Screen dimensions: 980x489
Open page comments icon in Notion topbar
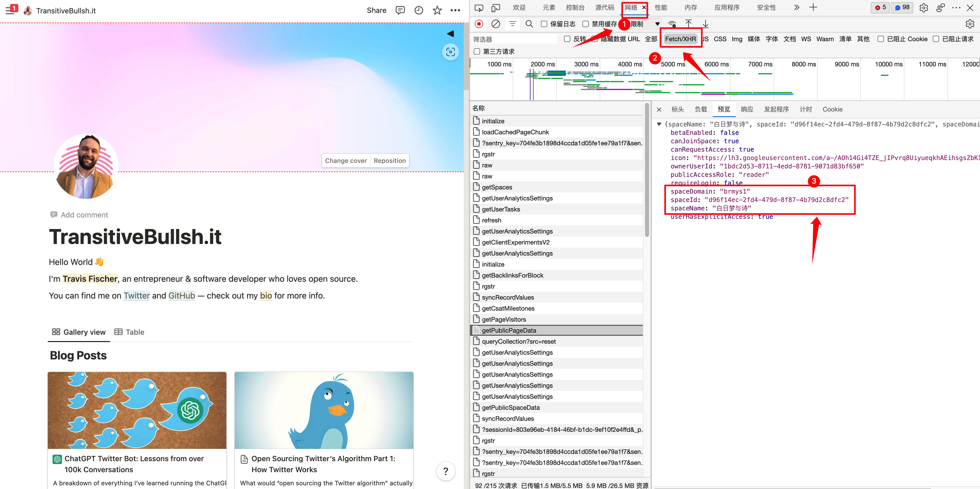click(x=400, y=10)
